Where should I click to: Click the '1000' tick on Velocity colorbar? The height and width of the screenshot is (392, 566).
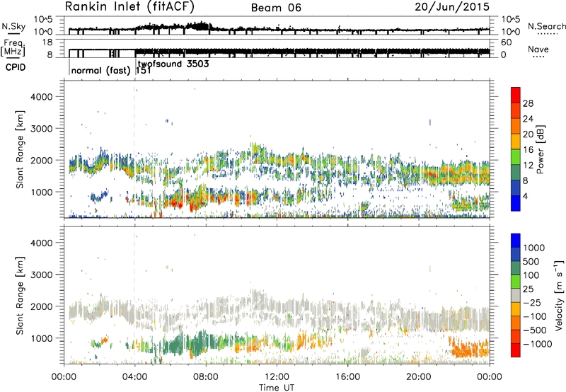coord(533,248)
